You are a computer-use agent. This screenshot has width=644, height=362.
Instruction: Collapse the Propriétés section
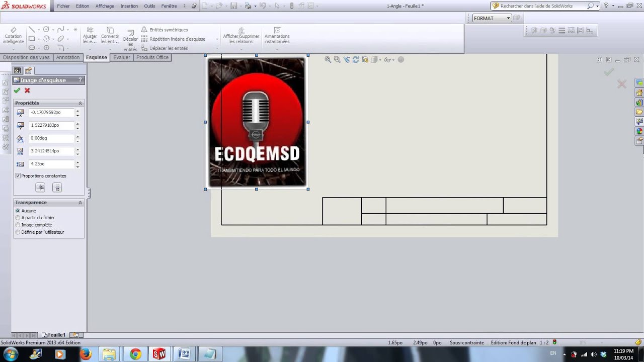pos(80,103)
